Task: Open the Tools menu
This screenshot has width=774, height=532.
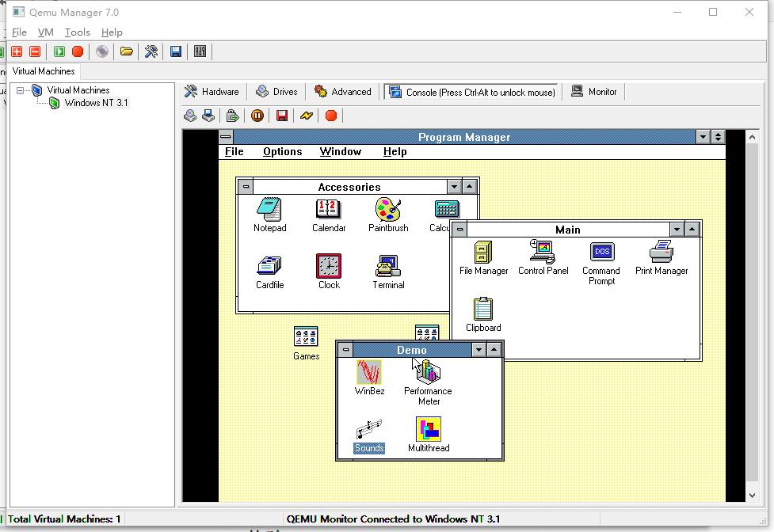Action: click(77, 32)
